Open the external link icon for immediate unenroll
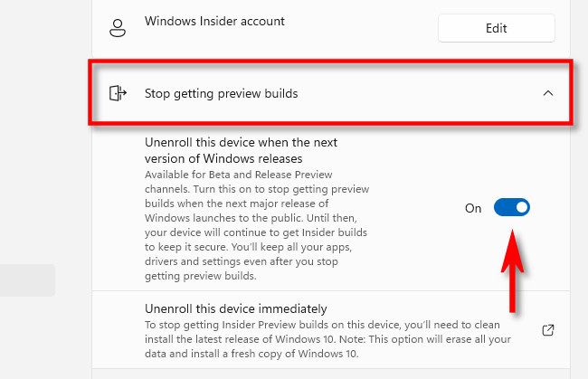Viewport: 588px width, 379px height. 547,330
